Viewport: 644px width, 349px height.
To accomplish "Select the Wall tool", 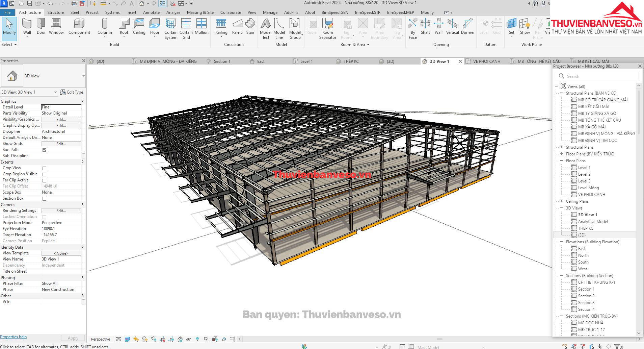I will tap(27, 26).
